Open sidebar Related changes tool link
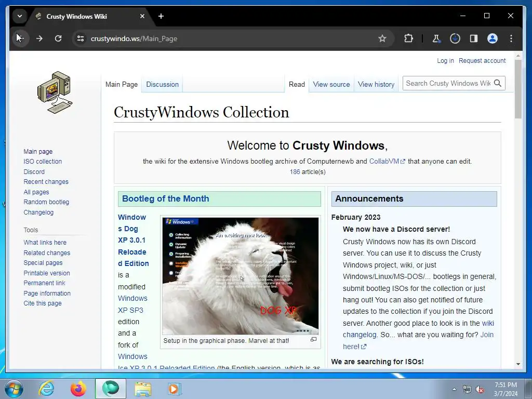This screenshot has height=399, width=532. 47,253
